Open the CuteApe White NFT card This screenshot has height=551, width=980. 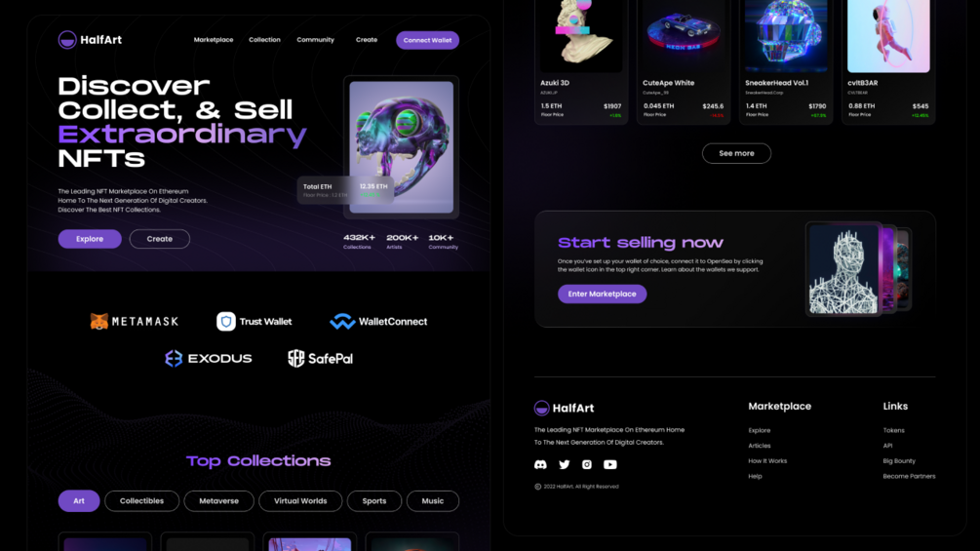pyautogui.click(x=684, y=61)
